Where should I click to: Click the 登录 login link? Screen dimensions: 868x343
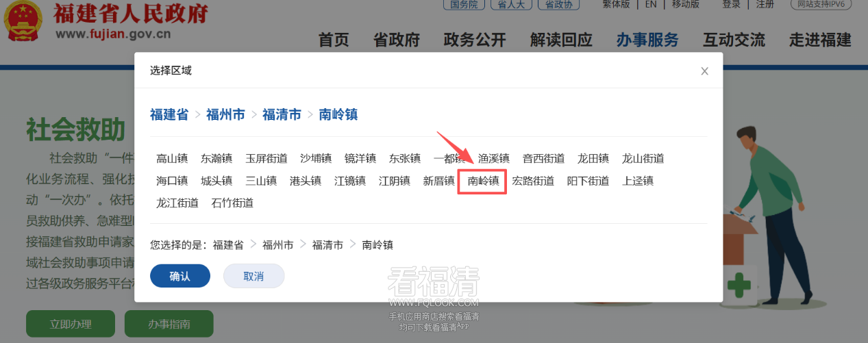pyautogui.click(x=731, y=4)
